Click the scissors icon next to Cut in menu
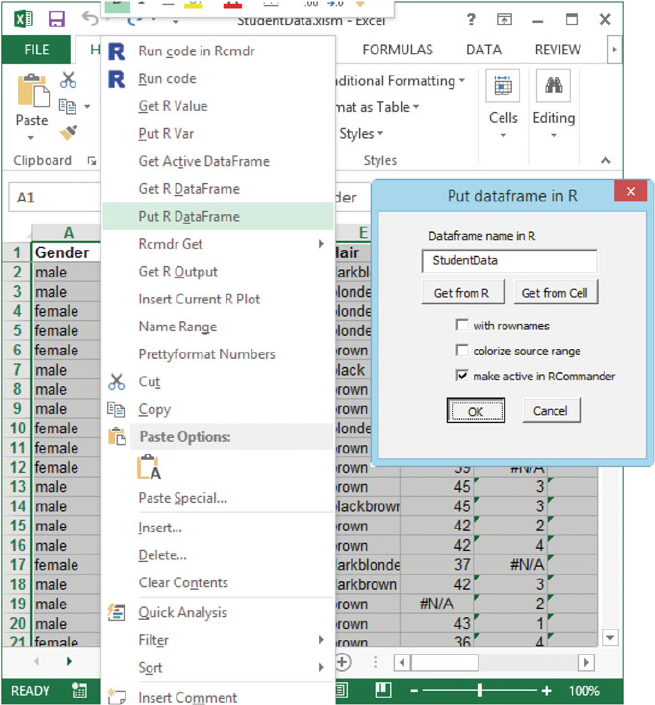 (x=116, y=382)
